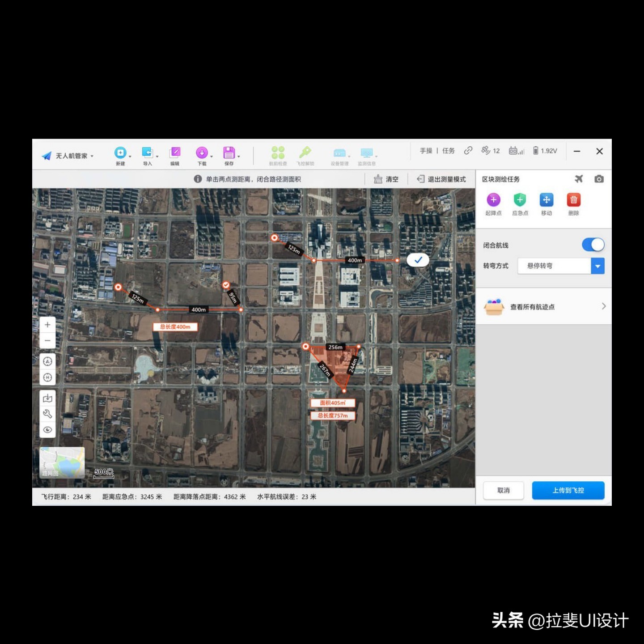Click the 飞行距离: 234 米 status text
Screen dimensions: 644x644
coord(66,496)
